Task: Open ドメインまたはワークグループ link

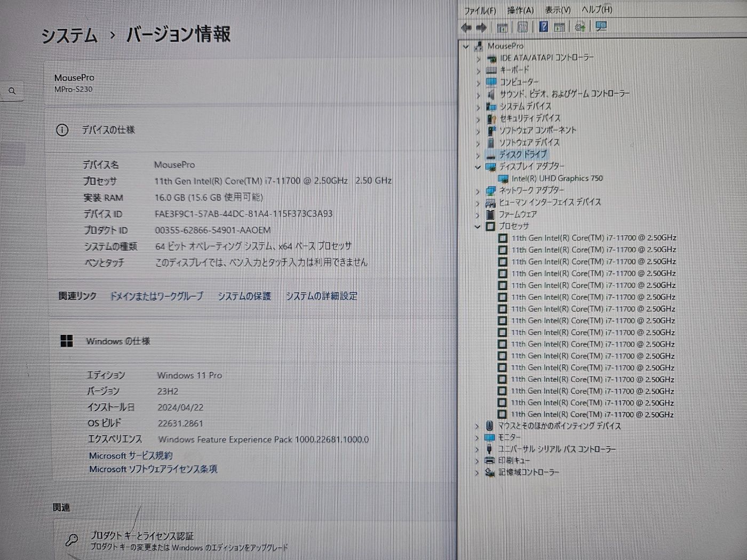Action: [156, 296]
